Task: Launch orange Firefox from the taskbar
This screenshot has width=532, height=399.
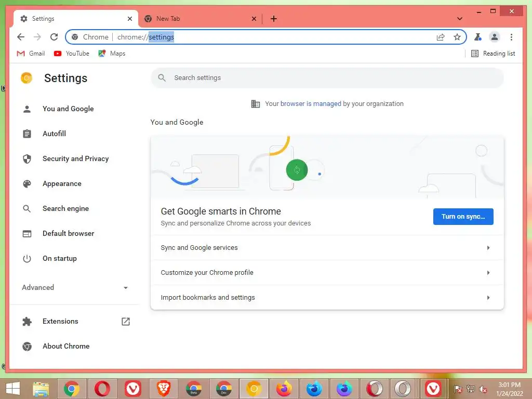Action: pos(284,389)
